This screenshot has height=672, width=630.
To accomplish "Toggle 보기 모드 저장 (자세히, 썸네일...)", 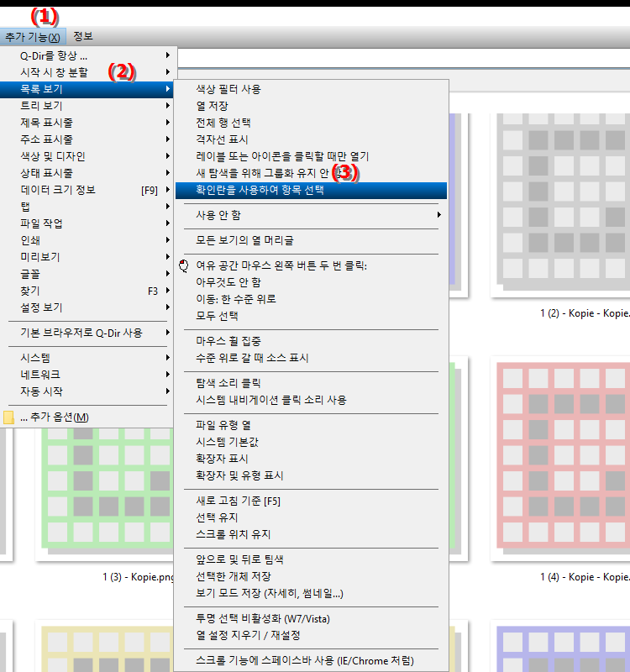I will pyautogui.click(x=311, y=593).
